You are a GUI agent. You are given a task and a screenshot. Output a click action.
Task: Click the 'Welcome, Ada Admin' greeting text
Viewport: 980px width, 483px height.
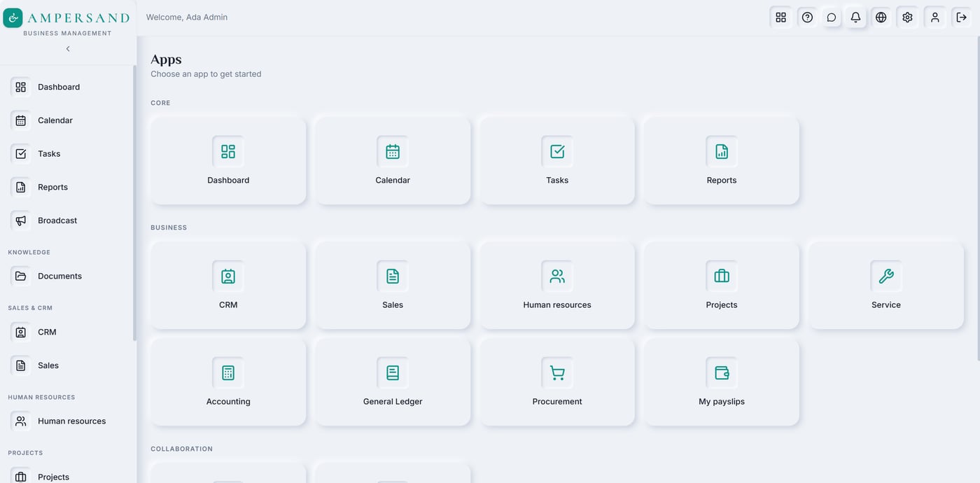point(187,17)
